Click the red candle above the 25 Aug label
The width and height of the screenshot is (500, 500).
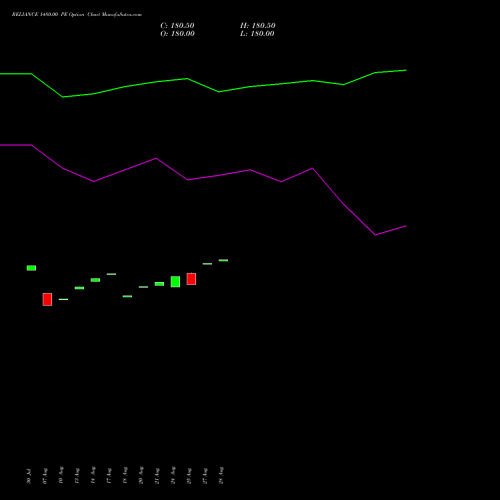pyautogui.click(x=191, y=279)
